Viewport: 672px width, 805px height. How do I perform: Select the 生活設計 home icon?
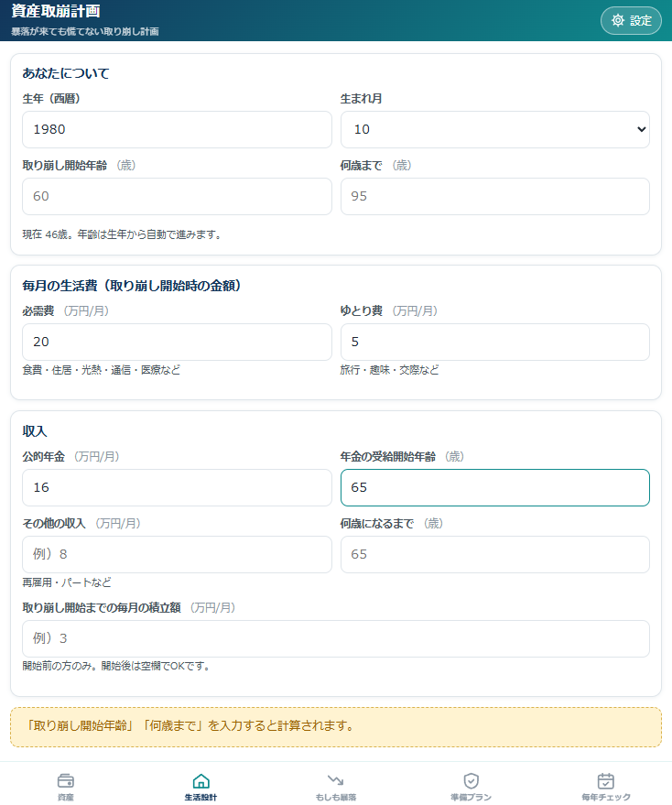(x=201, y=781)
